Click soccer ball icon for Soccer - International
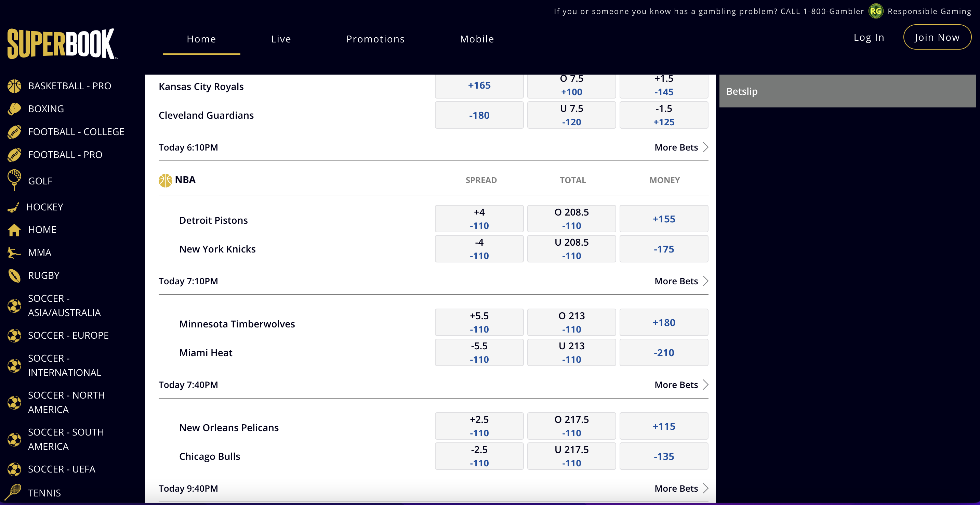 (14, 365)
